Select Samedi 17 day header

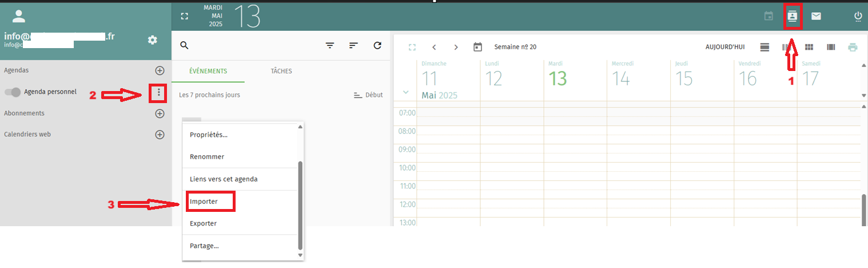coord(829,80)
